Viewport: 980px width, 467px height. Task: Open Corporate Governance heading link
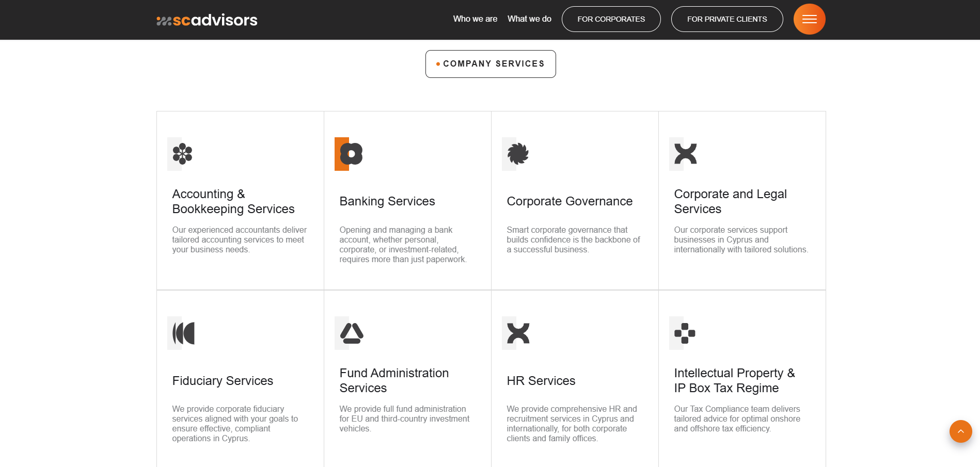(x=570, y=201)
